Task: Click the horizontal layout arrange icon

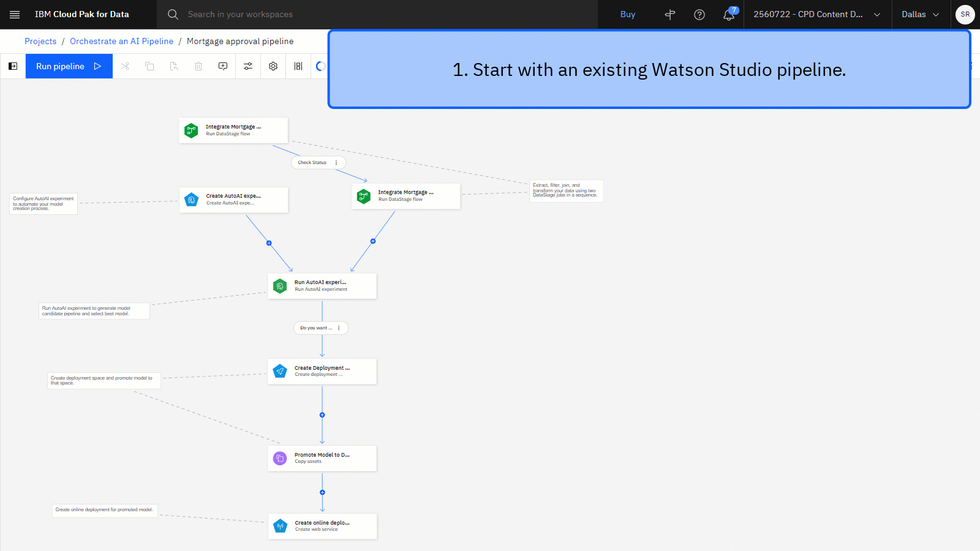Action: coord(298,66)
